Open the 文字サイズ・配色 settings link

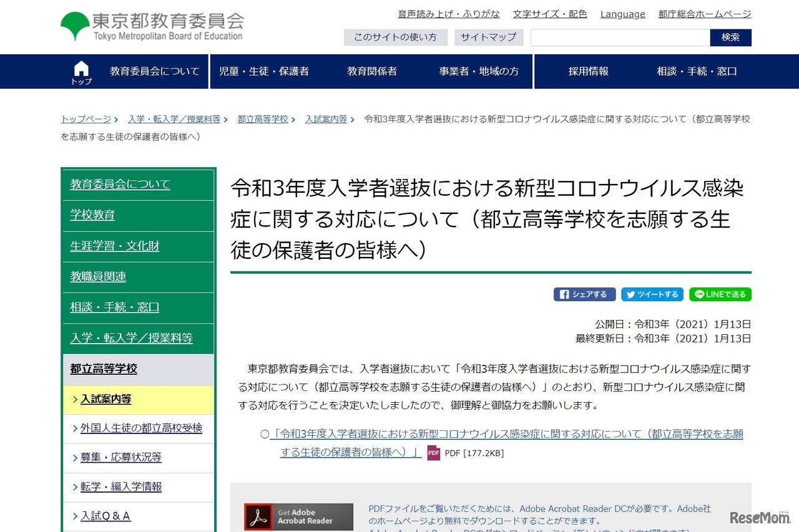coord(549,14)
